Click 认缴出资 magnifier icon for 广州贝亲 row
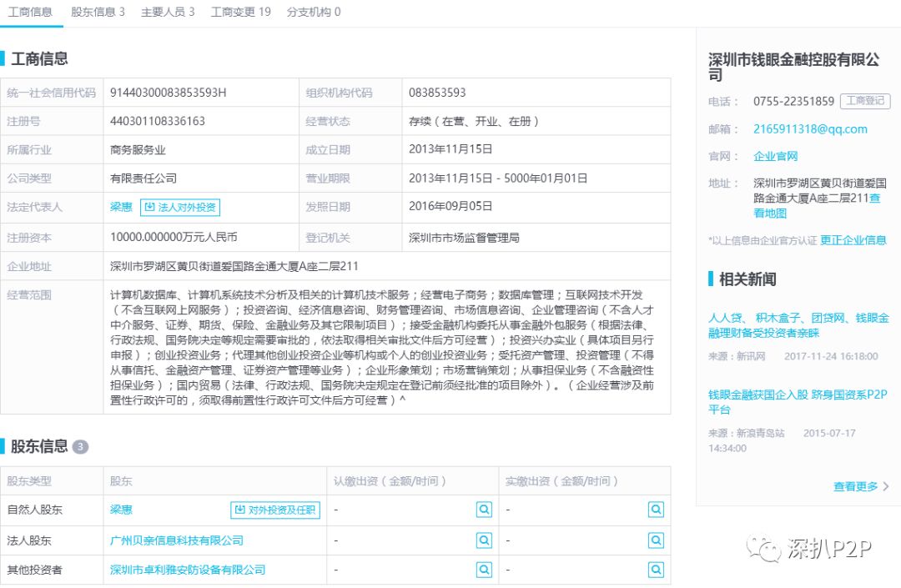Image resolution: width=901 pixels, height=588 pixels. point(485,540)
